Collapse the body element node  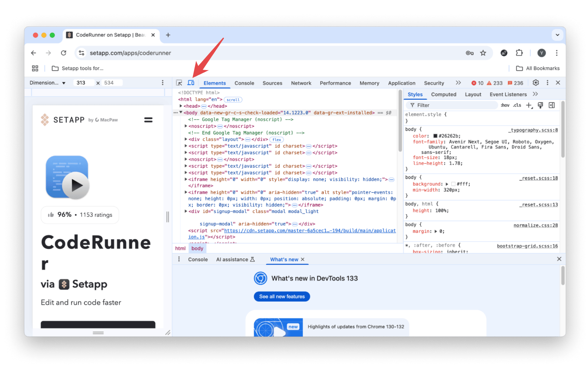[x=181, y=113]
